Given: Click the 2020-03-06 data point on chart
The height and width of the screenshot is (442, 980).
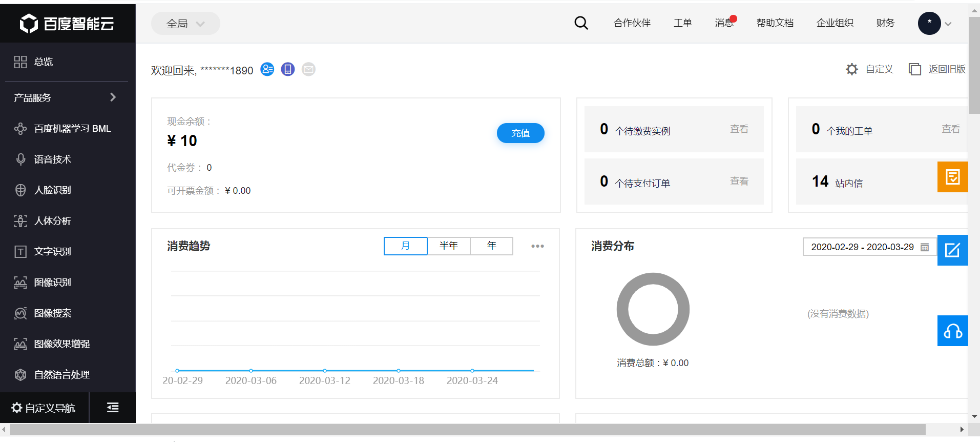Looking at the screenshot, I should 251,370.
